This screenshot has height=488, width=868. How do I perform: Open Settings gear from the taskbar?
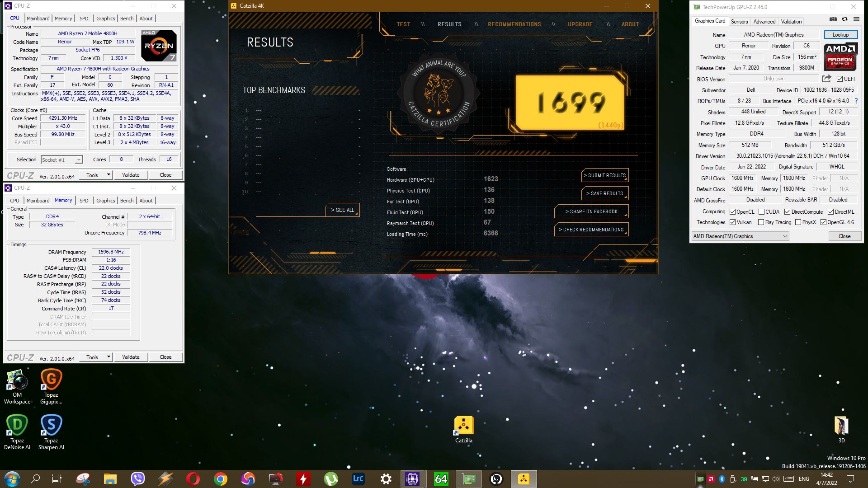386,479
